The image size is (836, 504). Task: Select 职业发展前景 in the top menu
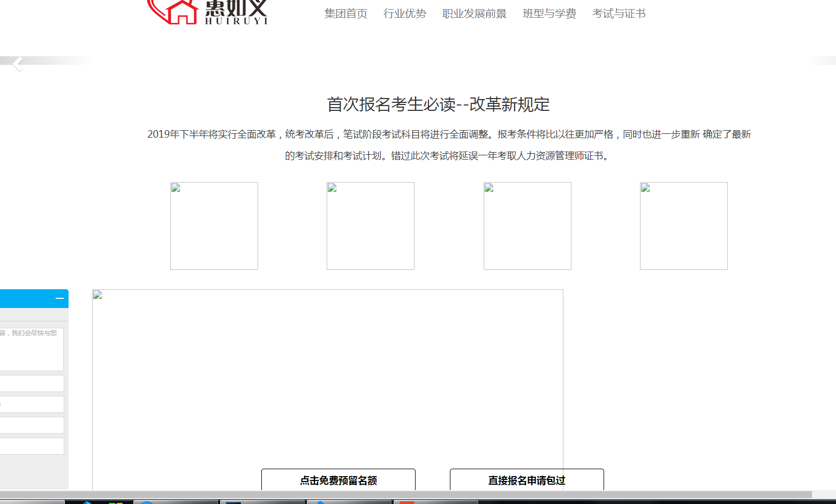475,13
